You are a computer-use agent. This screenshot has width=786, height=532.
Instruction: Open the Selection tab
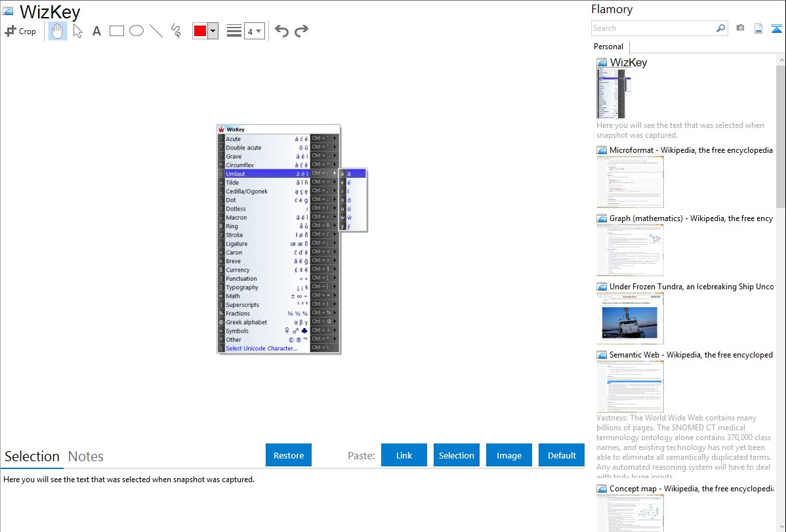click(x=32, y=457)
